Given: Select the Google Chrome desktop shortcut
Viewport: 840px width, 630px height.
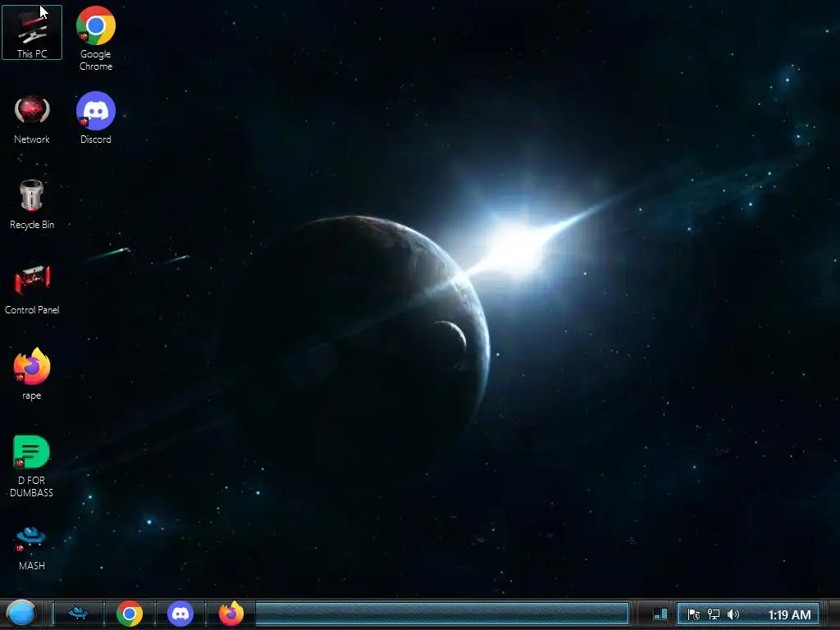Looking at the screenshot, I should point(95,39).
